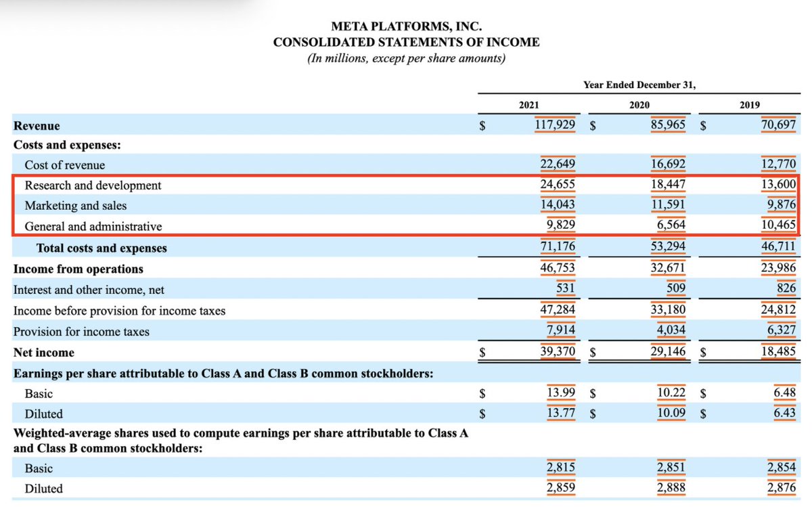Click the 2021 column header
Image resolution: width=812 pixels, height=507 pixels.
528,105
